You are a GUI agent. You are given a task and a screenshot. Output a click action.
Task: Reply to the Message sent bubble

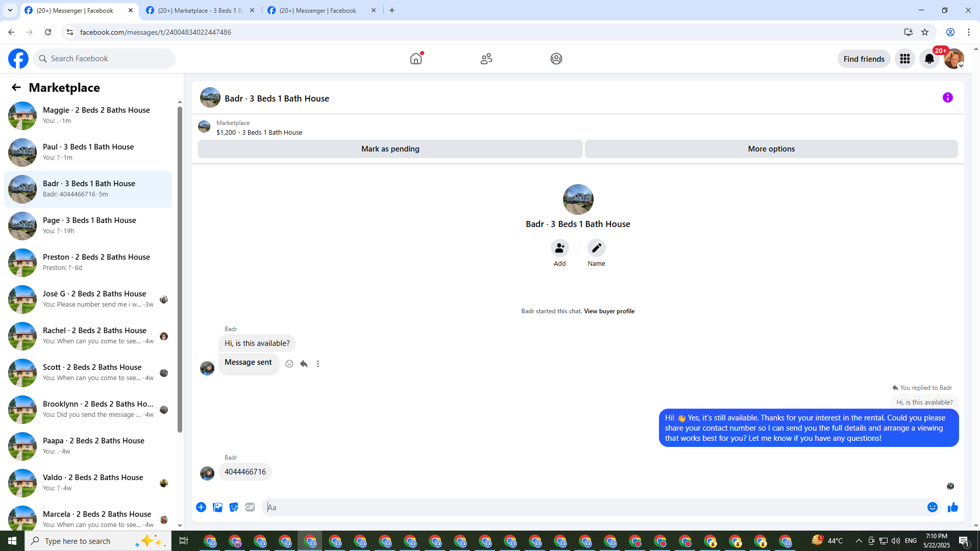pyautogui.click(x=304, y=364)
